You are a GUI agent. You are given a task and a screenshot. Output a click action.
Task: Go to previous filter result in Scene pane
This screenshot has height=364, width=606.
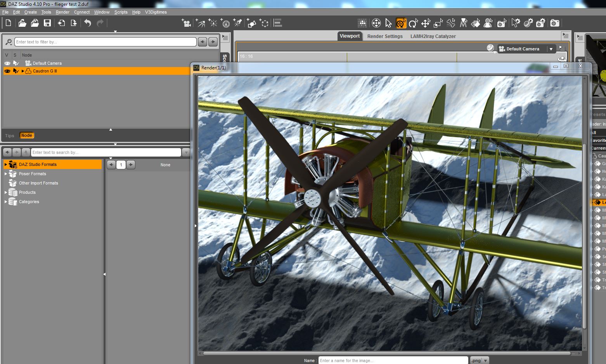[x=203, y=42]
